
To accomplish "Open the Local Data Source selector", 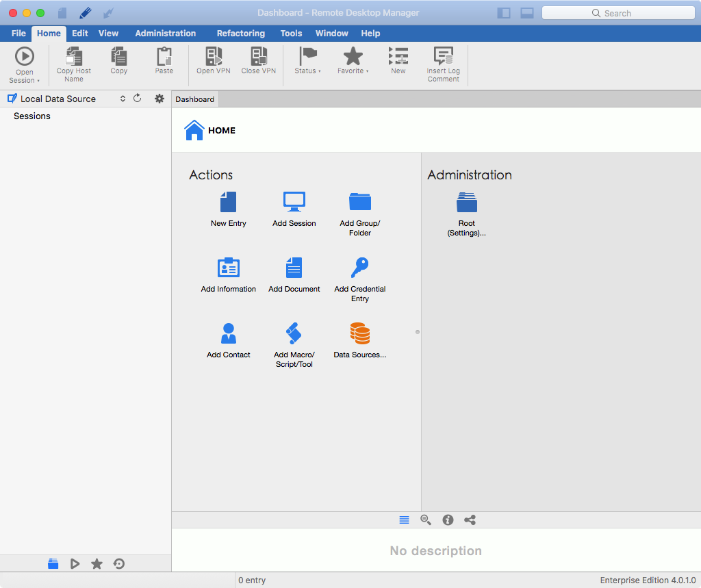I will click(x=66, y=99).
